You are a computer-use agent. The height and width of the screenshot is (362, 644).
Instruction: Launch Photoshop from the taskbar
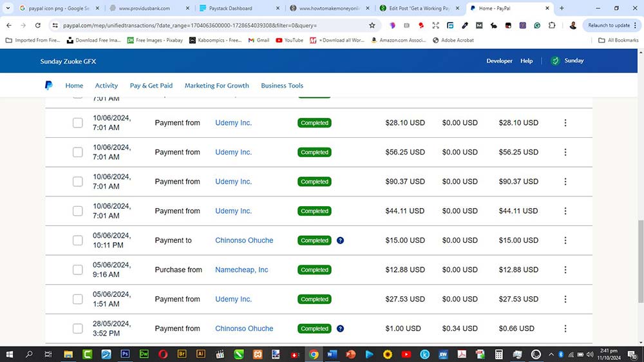click(125, 354)
